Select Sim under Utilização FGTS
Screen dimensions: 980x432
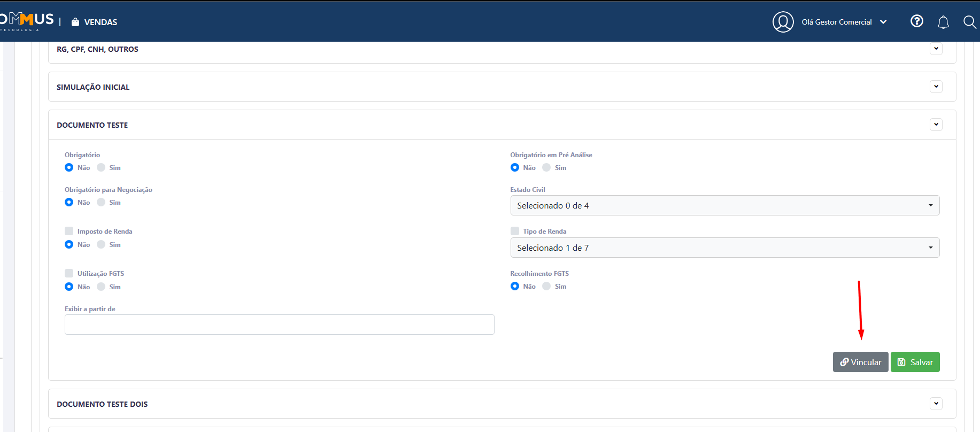click(x=101, y=287)
